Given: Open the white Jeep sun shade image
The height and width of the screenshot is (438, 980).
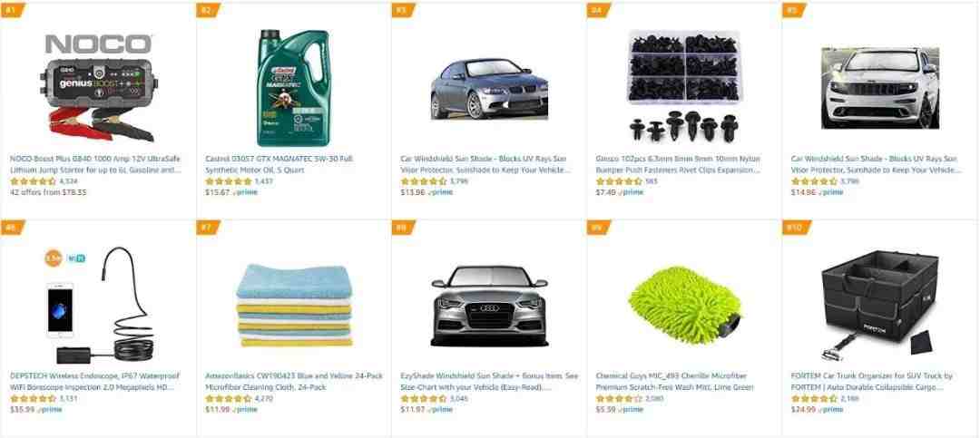Looking at the screenshot, I should pos(880,88).
